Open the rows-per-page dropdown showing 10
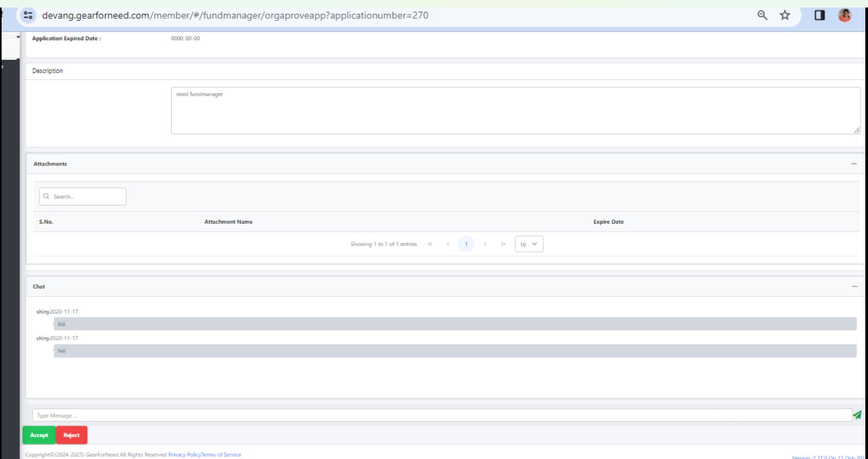This screenshot has width=868, height=459. [529, 244]
